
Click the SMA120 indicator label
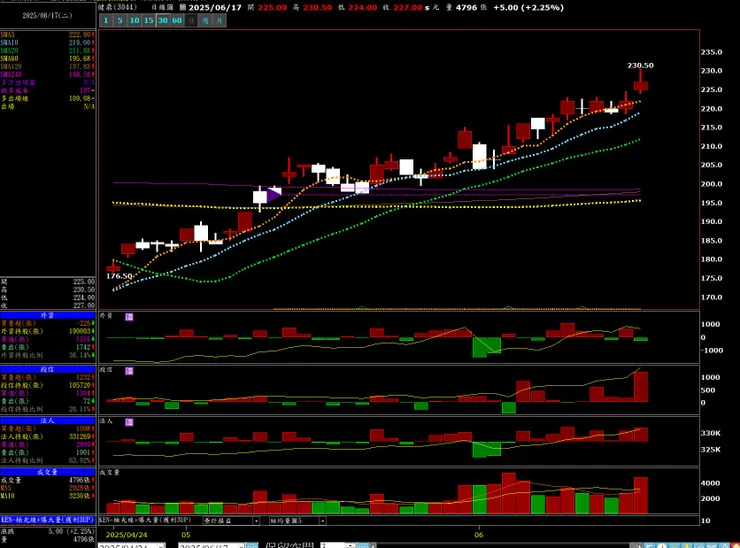click(11, 67)
